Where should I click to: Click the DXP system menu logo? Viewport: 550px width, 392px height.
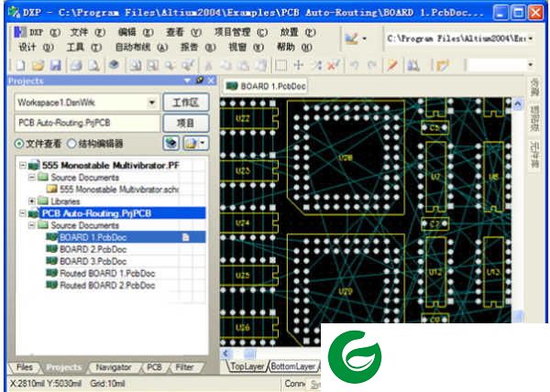(x=20, y=32)
